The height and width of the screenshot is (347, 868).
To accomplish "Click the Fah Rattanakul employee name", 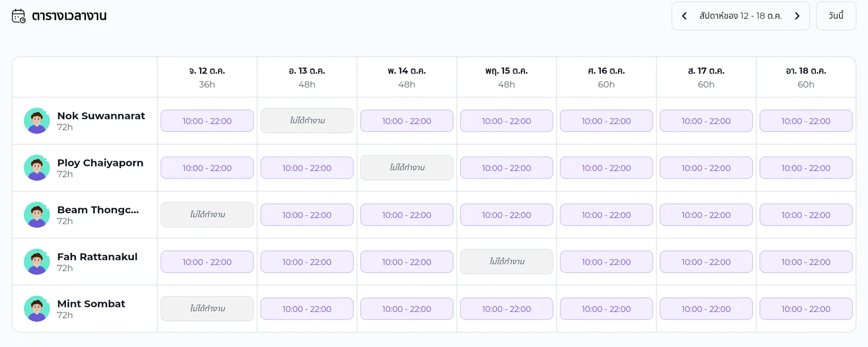I will coord(97,256).
